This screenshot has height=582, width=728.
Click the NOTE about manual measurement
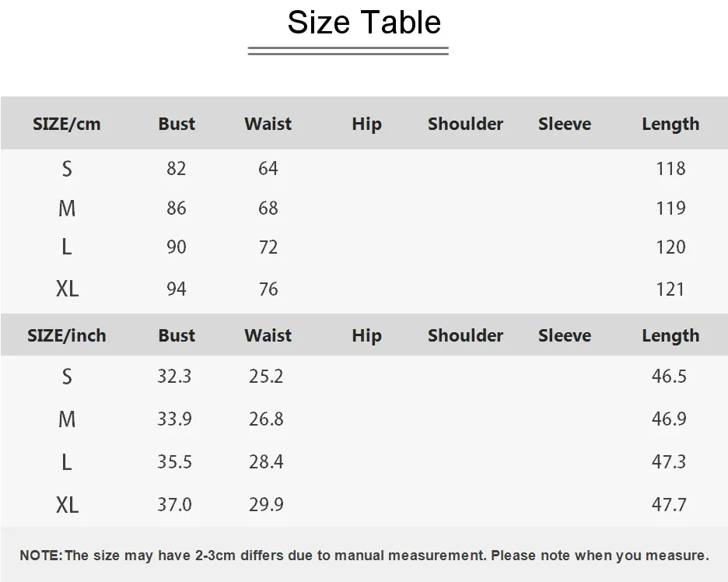point(364,556)
